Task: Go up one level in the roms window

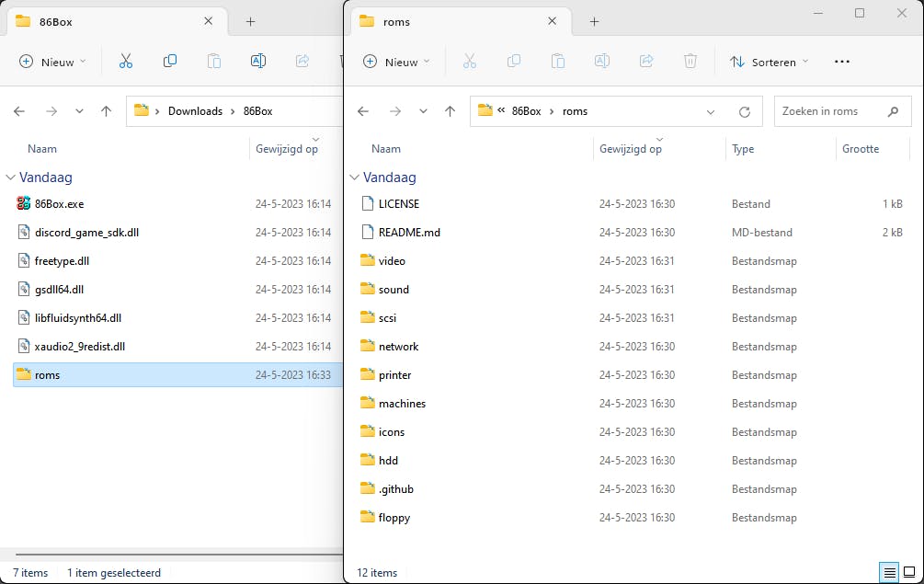Action: click(451, 111)
